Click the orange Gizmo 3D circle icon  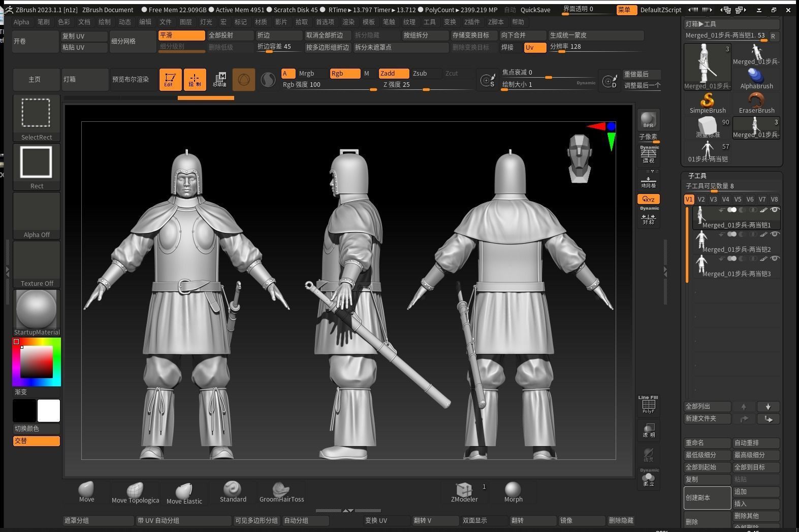point(244,80)
